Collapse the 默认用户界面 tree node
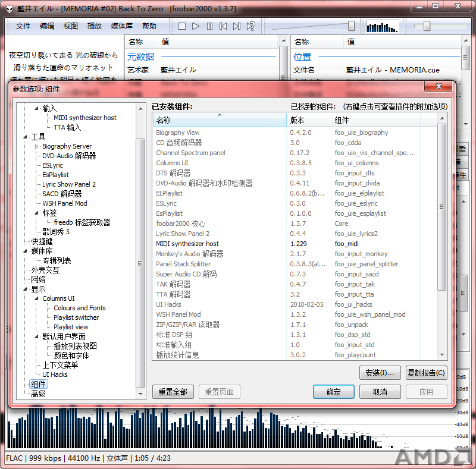This screenshot has width=476, height=469. pyautogui.click(x=36, y=336)
